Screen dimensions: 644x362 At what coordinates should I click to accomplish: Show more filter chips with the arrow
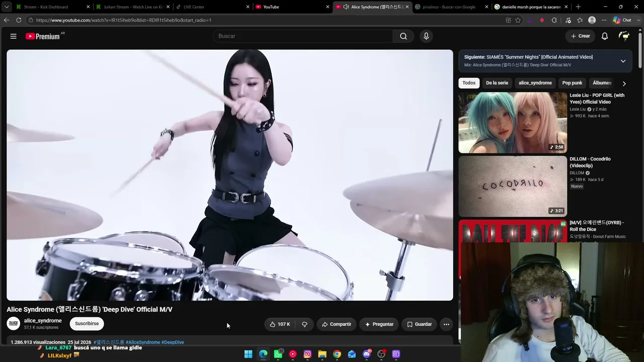624,83
